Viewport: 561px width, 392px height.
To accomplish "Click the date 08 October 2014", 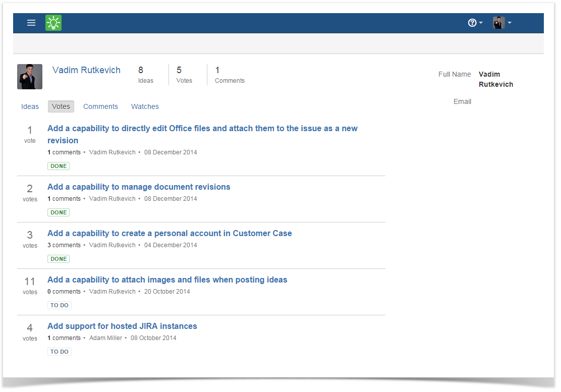I will (153, 338).
